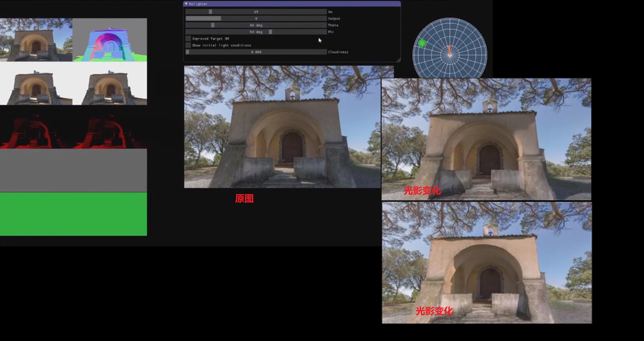Image resolution: width=644 pixels, height=341 pixels.
Task: Click the Theta slider handle
Action: click(213, 25)
